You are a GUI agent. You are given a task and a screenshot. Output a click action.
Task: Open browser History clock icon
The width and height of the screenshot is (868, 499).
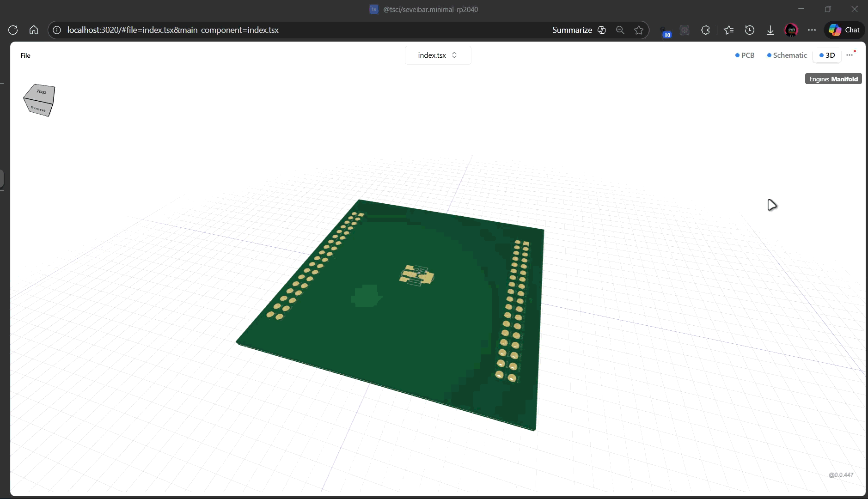(750, 30)
